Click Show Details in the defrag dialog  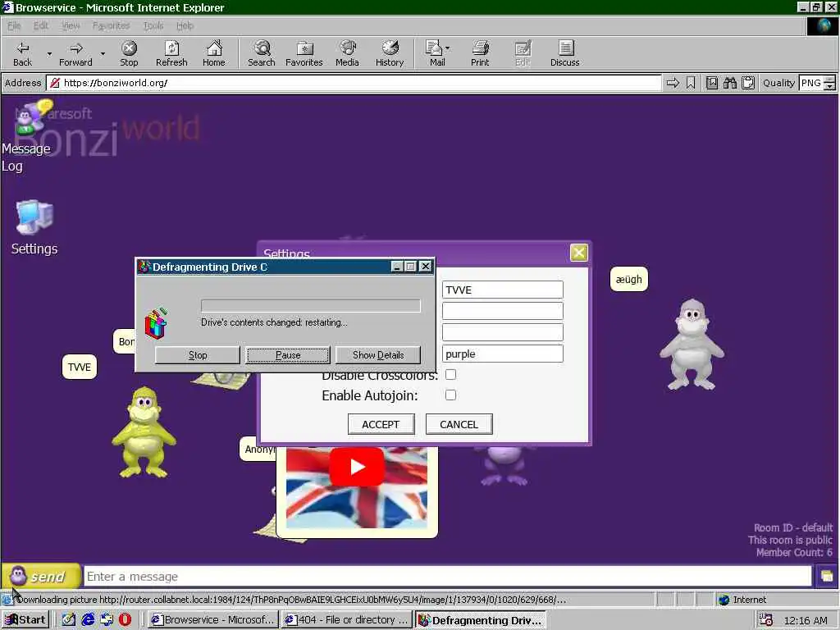tap(378, 354)
